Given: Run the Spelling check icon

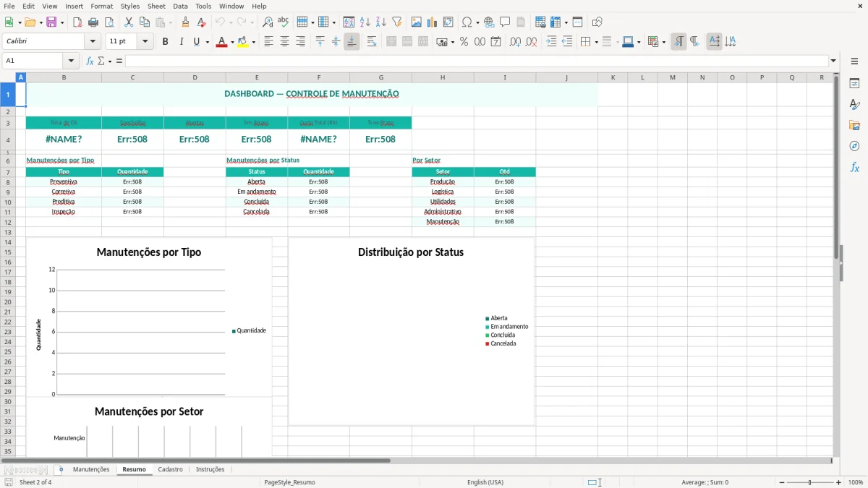Looking at the screenshot, I should point(284,22).
